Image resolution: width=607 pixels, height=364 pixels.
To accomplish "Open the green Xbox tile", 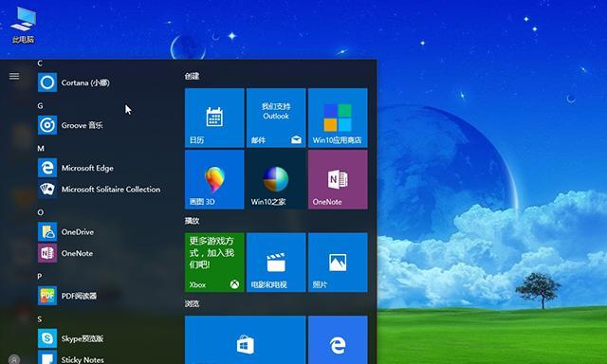I will [214, 263].
